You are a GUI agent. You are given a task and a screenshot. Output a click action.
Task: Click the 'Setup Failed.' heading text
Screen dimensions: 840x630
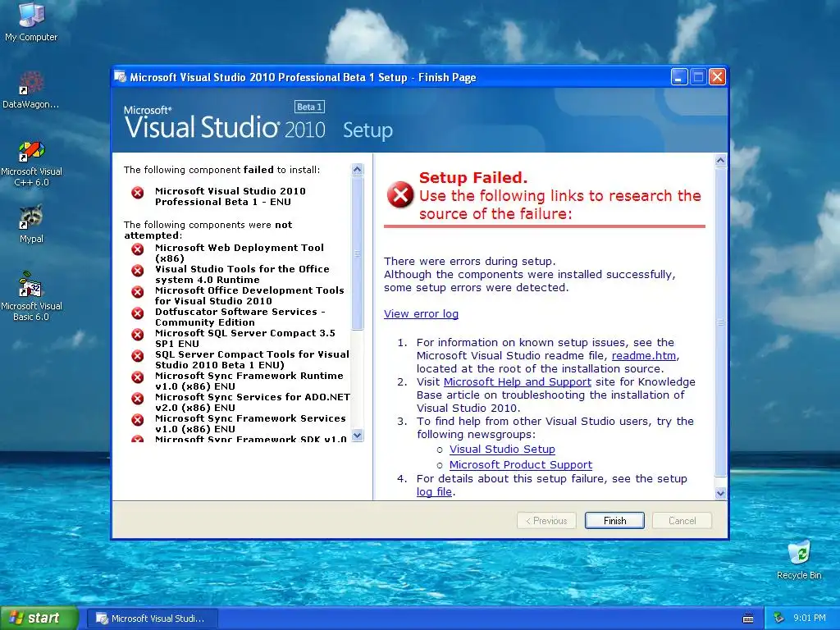click(473, 177)
